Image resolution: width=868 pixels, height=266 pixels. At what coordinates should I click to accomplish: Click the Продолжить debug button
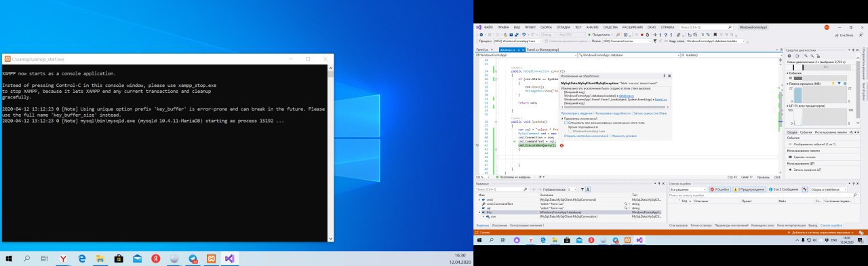(x=600, y=35)
